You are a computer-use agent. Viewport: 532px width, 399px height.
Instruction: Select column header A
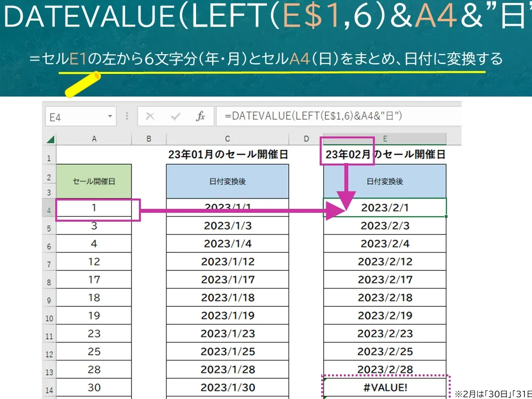pos(94,138)
